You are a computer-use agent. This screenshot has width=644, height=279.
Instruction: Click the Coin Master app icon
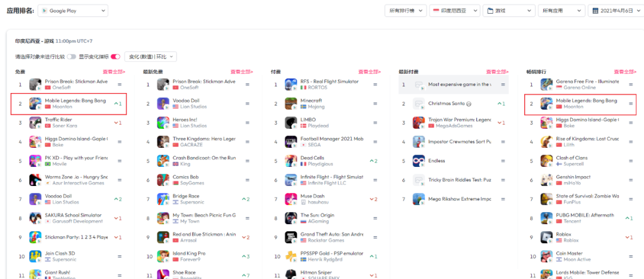pos(547,256)
